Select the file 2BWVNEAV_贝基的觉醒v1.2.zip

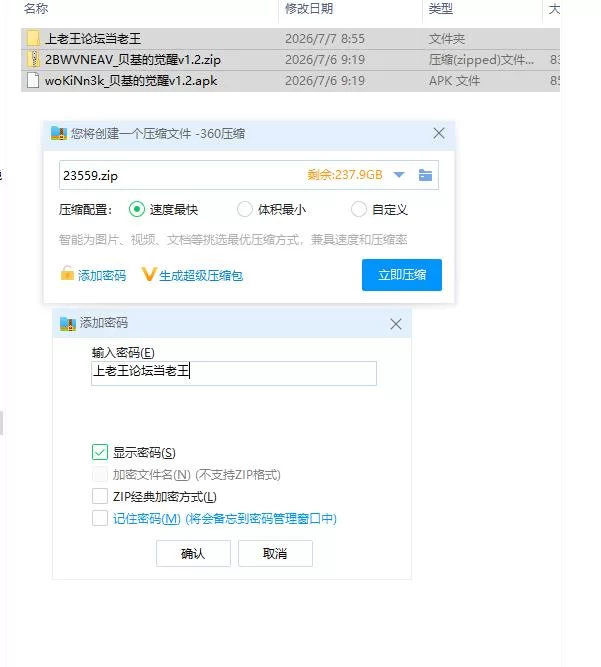(x=291, y=60)
